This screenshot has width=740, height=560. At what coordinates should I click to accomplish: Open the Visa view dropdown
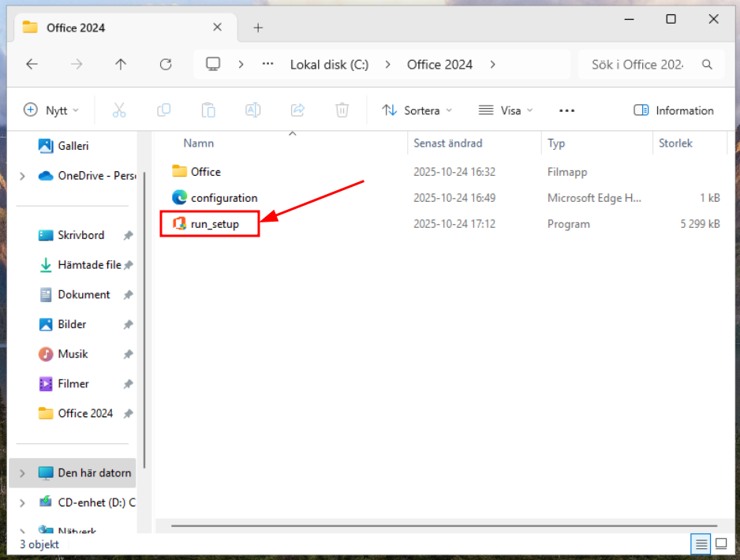(x=506, y=110)
